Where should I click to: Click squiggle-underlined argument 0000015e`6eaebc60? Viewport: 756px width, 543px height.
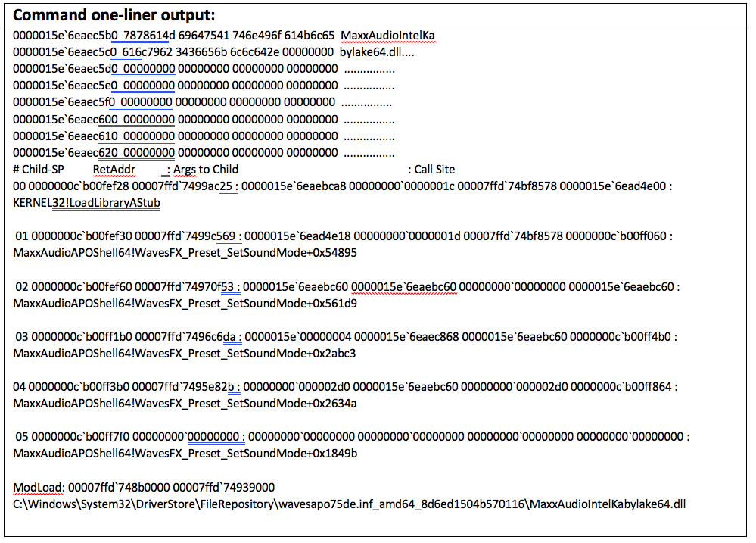coord(403,287)
